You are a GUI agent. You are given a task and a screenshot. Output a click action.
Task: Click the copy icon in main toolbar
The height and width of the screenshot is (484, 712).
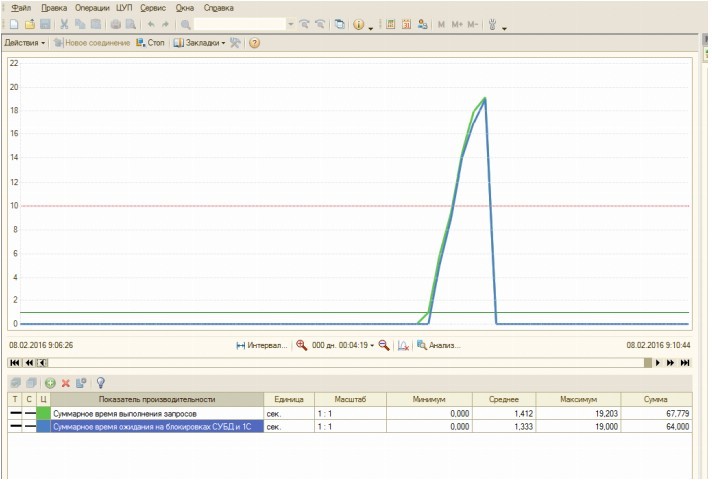80,25
